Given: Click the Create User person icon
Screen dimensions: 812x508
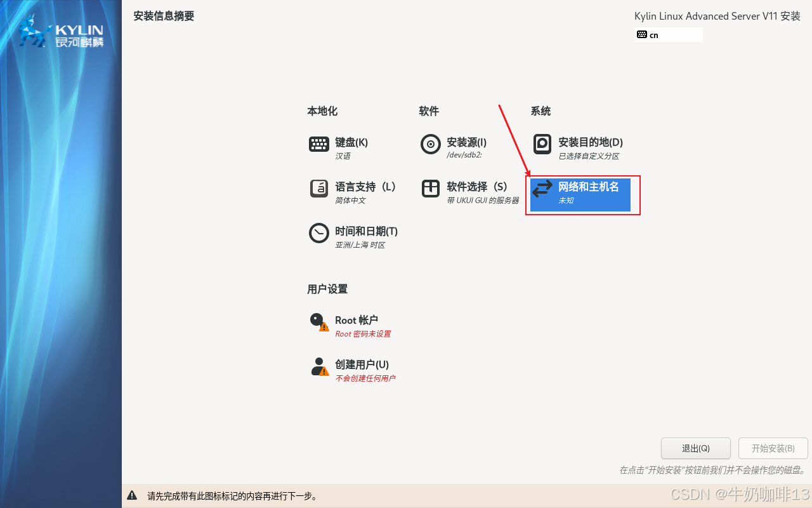Looking at the screenshot, I should pyautogui.click(x=319, y=366).
